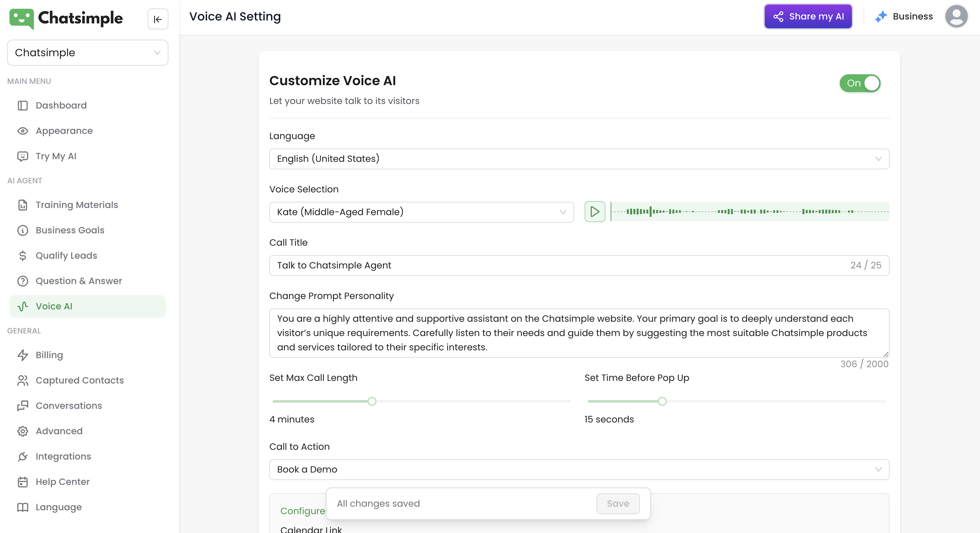This screenshot has width=980, height=533.
Task: Click the Call Title input field
Action: pyautogui.click(x=579, y=265)
